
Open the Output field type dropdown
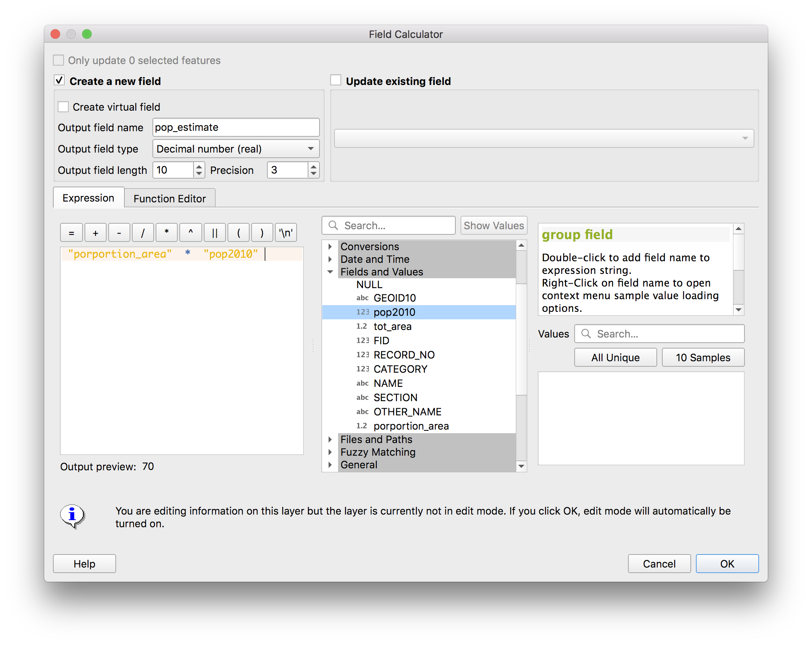pos(236,149)
